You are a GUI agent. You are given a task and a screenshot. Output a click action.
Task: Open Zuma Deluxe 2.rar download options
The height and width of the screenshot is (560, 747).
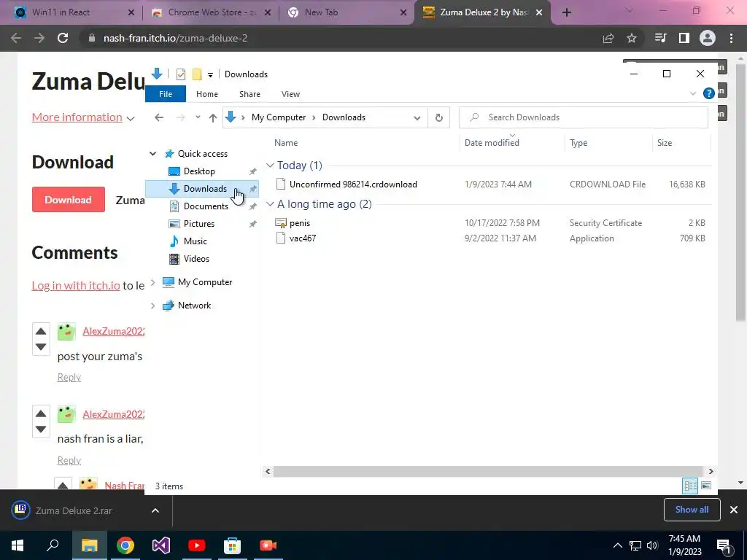pos(155,510)
